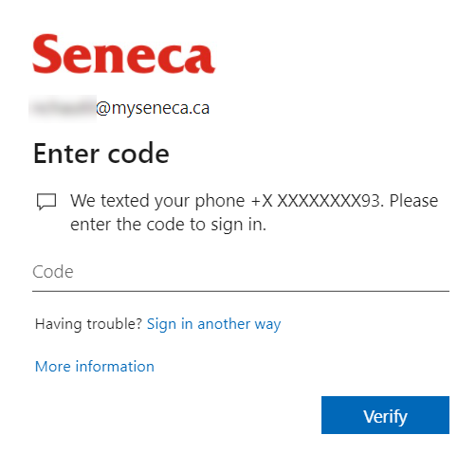Click the red Seneca logo

[x=123, y=54]
